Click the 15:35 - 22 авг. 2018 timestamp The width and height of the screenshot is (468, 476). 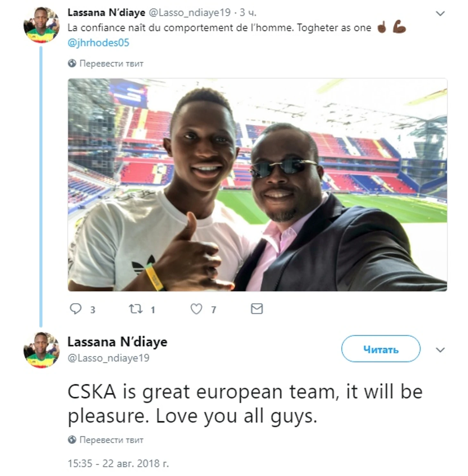click(x=118, y=463)
